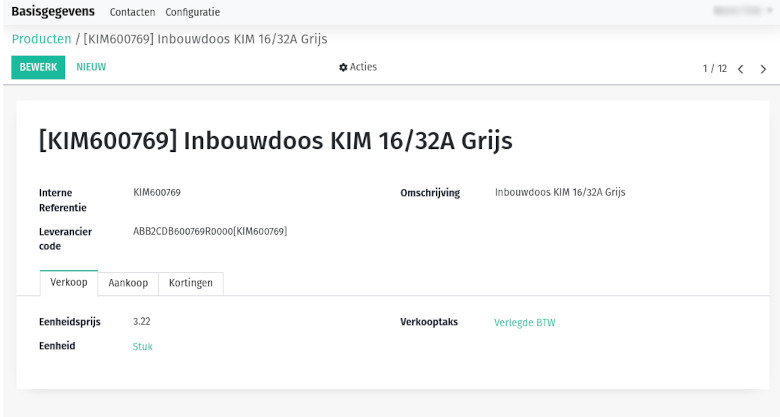Open the Configuratie menu

[193, 12]
